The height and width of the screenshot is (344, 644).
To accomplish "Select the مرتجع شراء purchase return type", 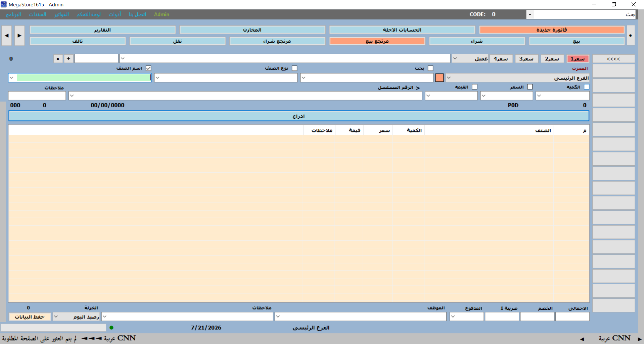I will [x=277, y=41].
